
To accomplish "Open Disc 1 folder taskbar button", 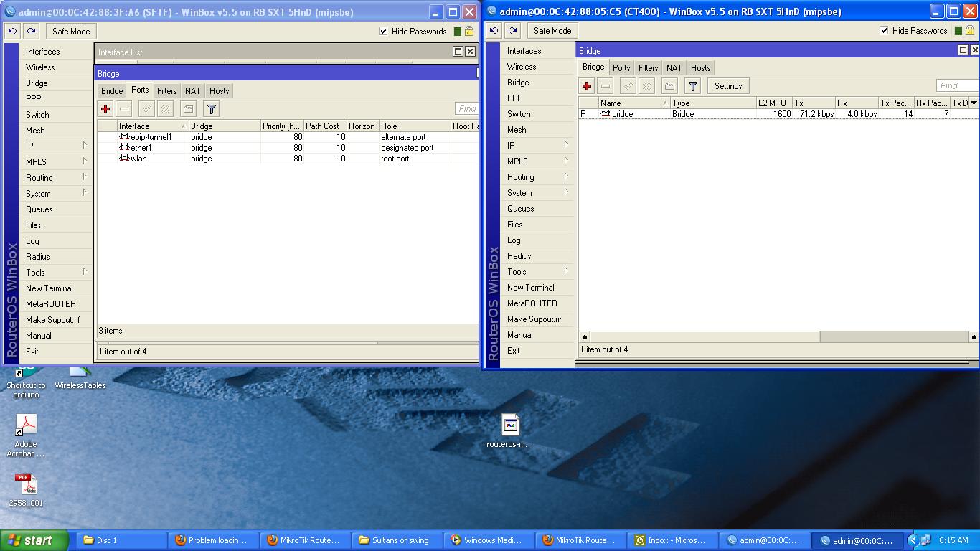I will pos(121,540).
